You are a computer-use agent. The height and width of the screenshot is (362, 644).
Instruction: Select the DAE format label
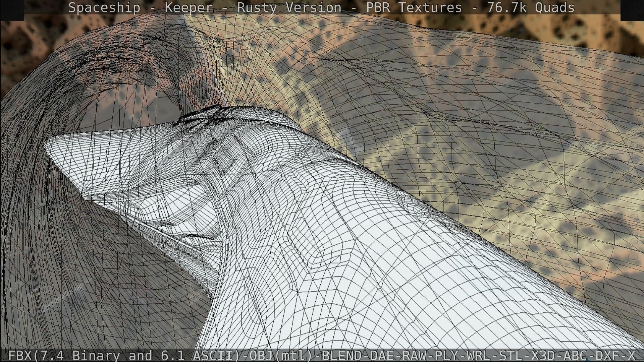(382, 355)
